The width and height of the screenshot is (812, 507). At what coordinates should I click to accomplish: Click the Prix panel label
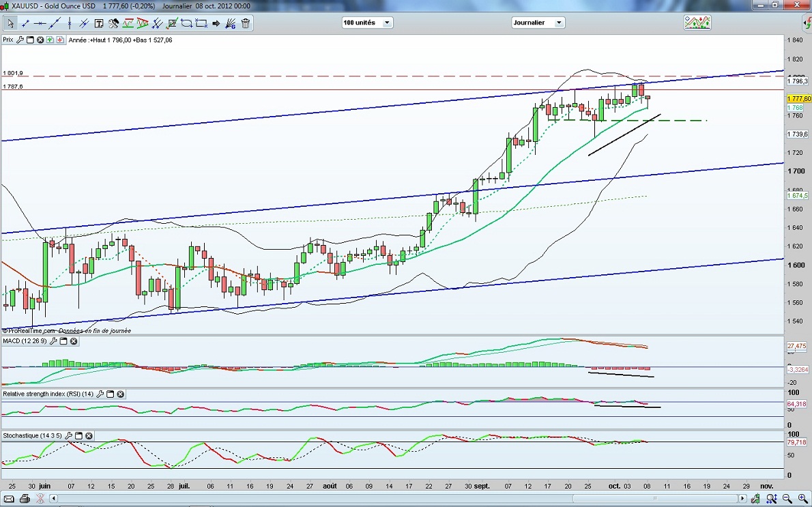click(8, 40)
